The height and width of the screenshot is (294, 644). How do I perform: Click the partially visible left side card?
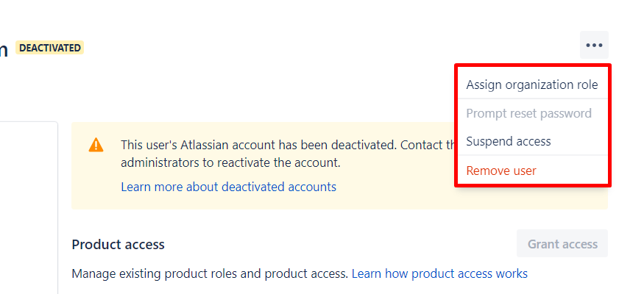click(x=29, y=207)
